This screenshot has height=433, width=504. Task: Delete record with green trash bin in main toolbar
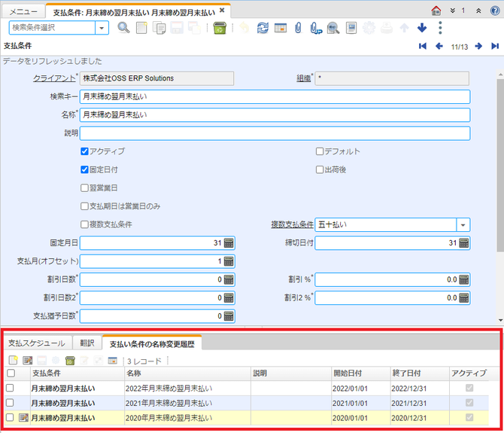point(220,28)
